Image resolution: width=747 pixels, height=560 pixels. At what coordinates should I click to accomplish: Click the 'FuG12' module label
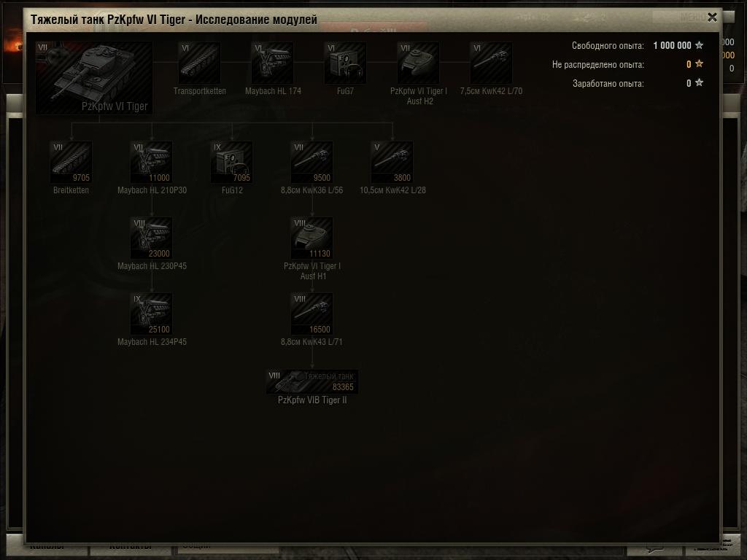(232, 190)
